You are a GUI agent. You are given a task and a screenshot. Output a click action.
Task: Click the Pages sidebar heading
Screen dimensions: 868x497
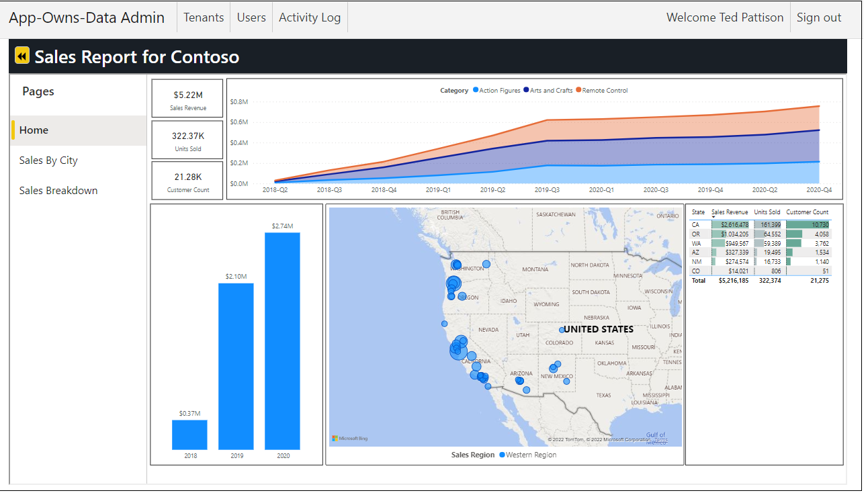pyautogui.click(x=38, y=92)
